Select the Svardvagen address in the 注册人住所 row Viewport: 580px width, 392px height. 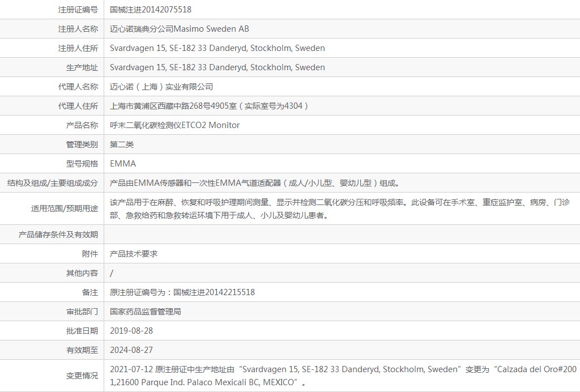(x=217, y=48)
